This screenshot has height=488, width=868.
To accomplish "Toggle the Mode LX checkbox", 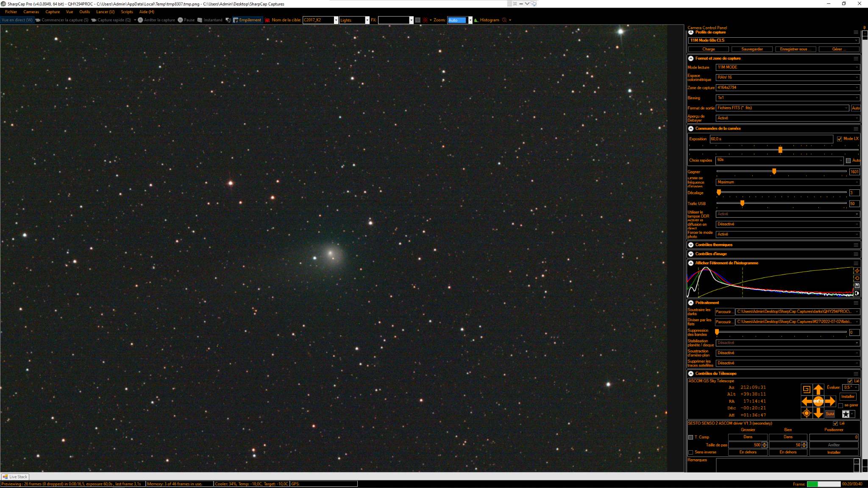I will 840,139.
